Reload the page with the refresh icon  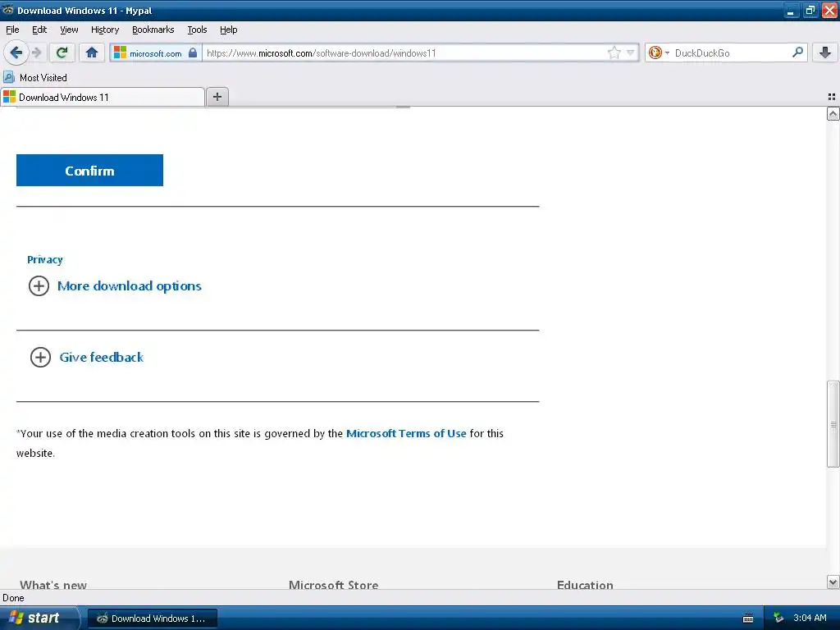pos(62,52)
